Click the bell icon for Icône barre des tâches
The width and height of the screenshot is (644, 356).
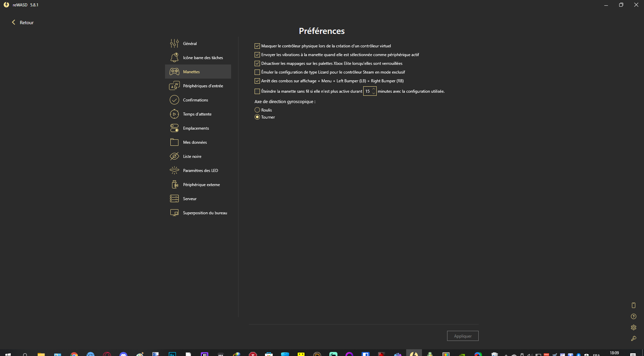tap(174, 58)
